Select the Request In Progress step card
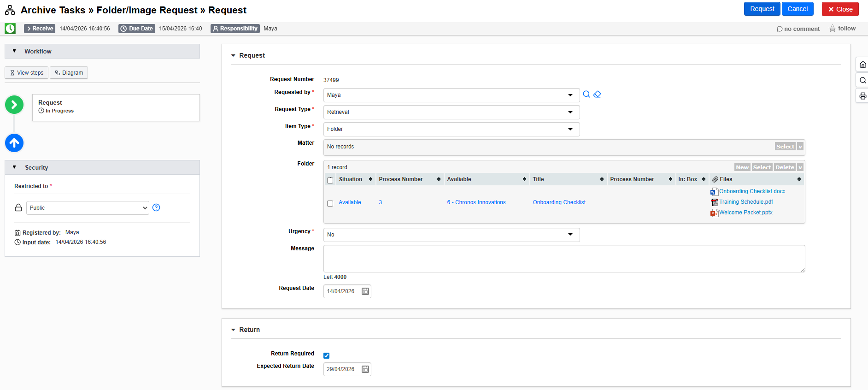Image resolution: width=868 pixels, height=390 pixels. (116, 107)
